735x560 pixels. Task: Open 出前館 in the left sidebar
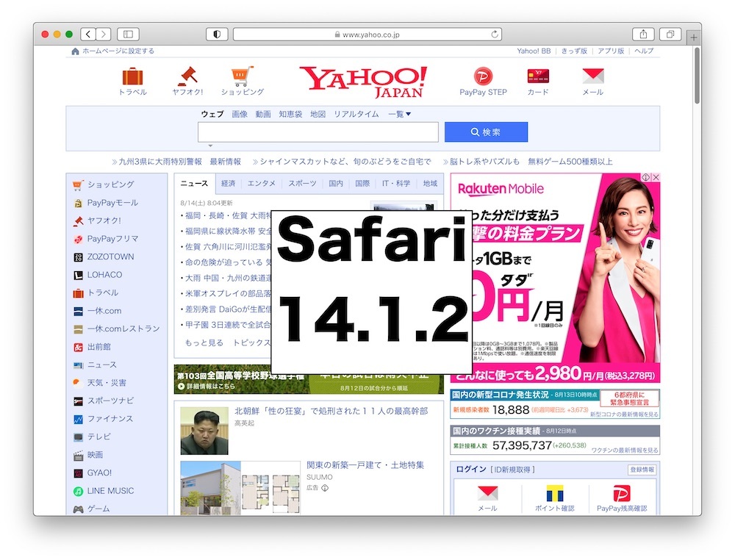[99, 347]
